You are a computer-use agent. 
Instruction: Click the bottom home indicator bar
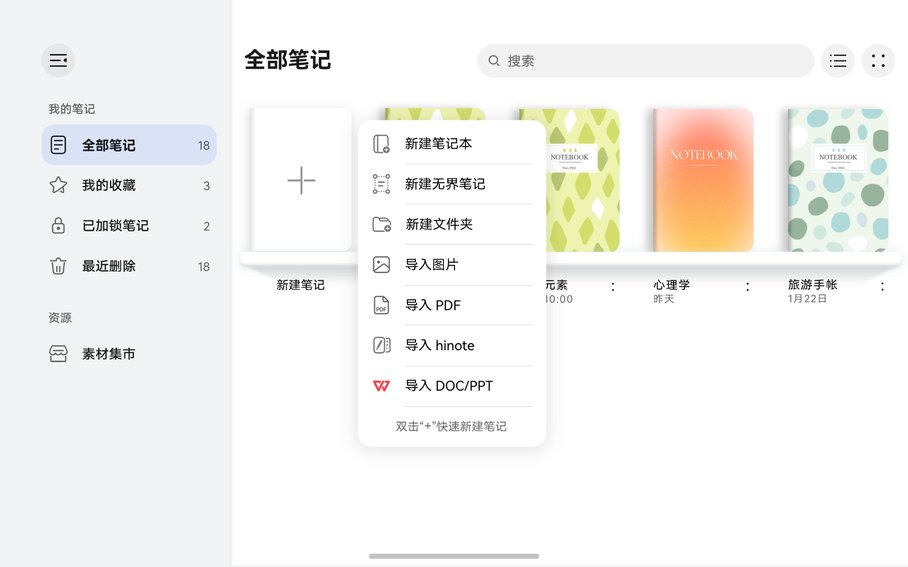point(454,556)
